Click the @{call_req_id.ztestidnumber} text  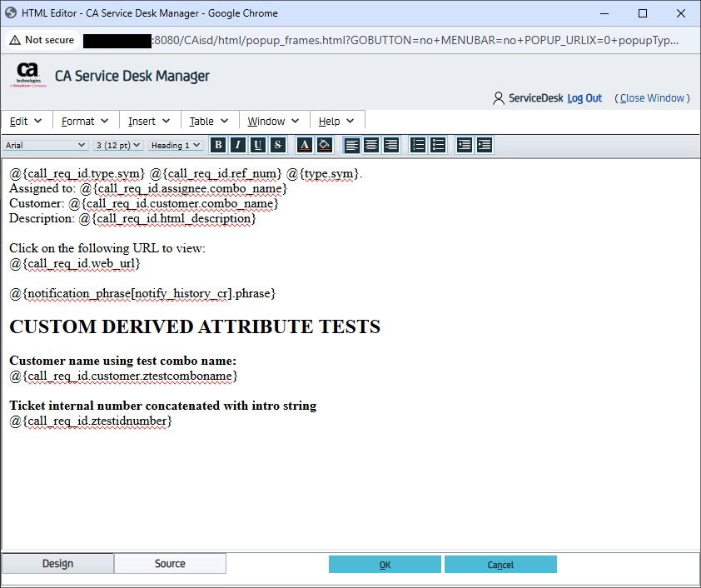pos(91,421)
